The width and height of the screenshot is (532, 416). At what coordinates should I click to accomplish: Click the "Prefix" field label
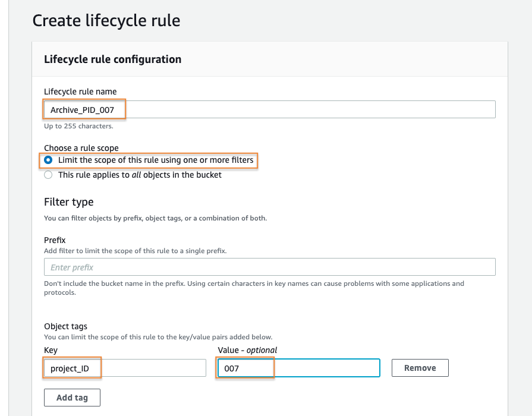(x=54, y=240)
